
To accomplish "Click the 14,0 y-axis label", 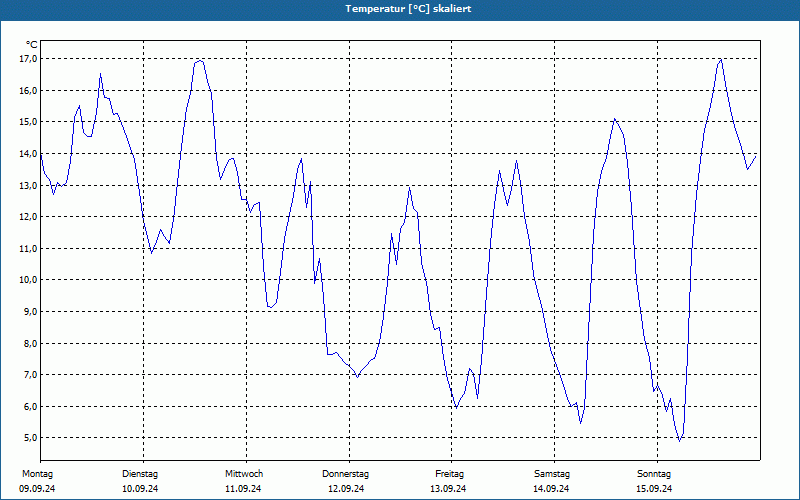I will 29,154.
